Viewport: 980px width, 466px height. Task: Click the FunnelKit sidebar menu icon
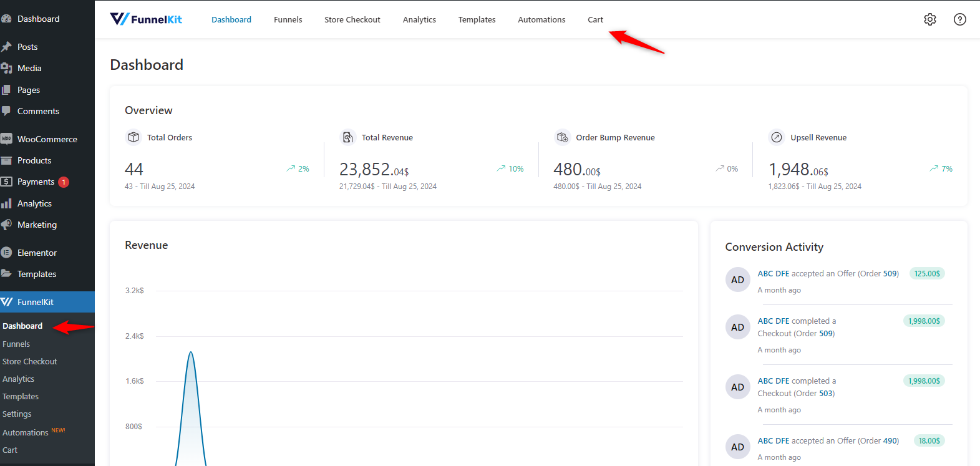(x=6, y=302)
